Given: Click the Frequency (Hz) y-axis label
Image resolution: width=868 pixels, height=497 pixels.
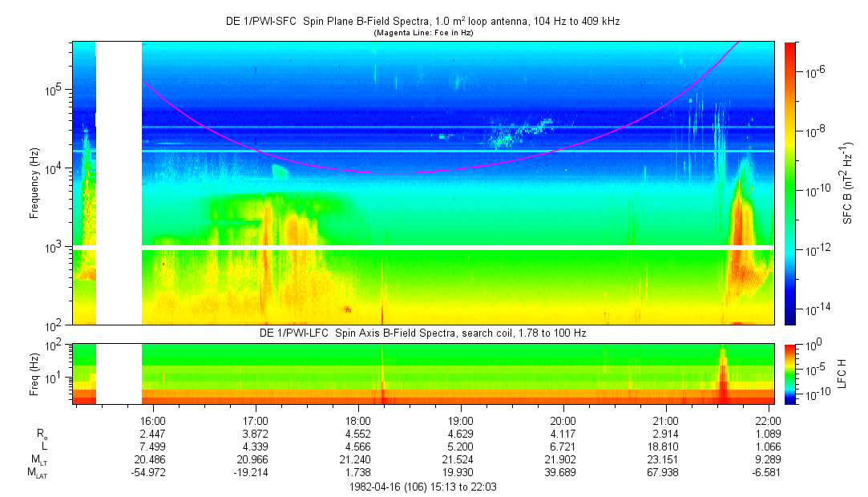Looking at the screenshot, I should click(x=35, y=183).
